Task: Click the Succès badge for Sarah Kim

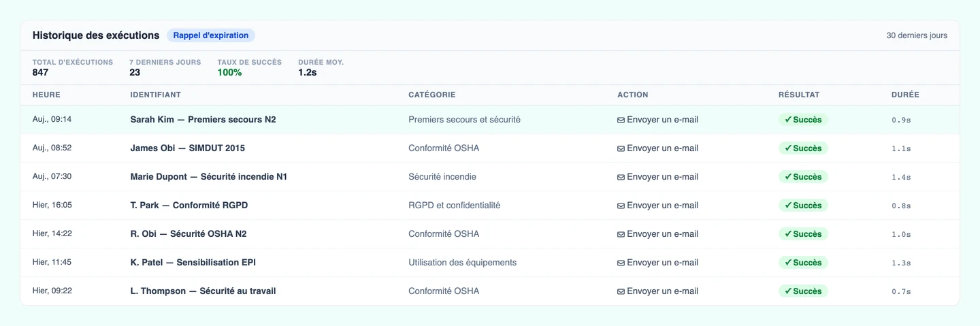Action: (803, 120)
